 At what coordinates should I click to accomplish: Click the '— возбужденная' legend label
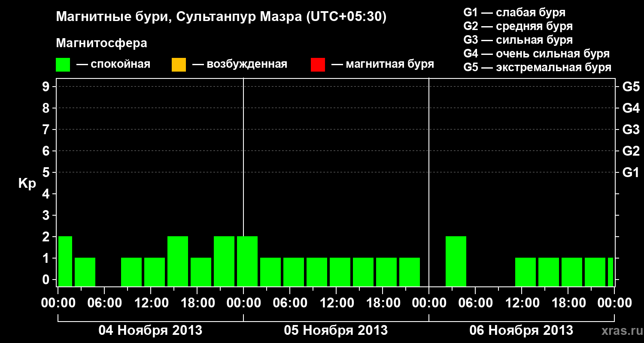240,64
